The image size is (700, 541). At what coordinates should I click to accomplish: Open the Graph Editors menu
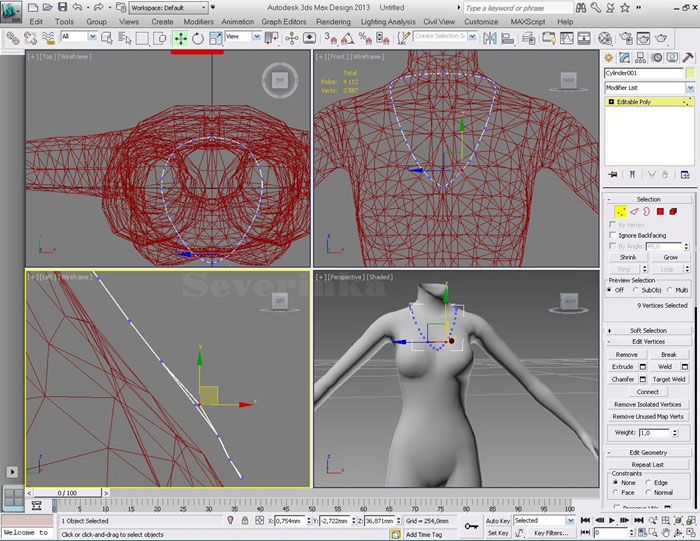(283, 21)
